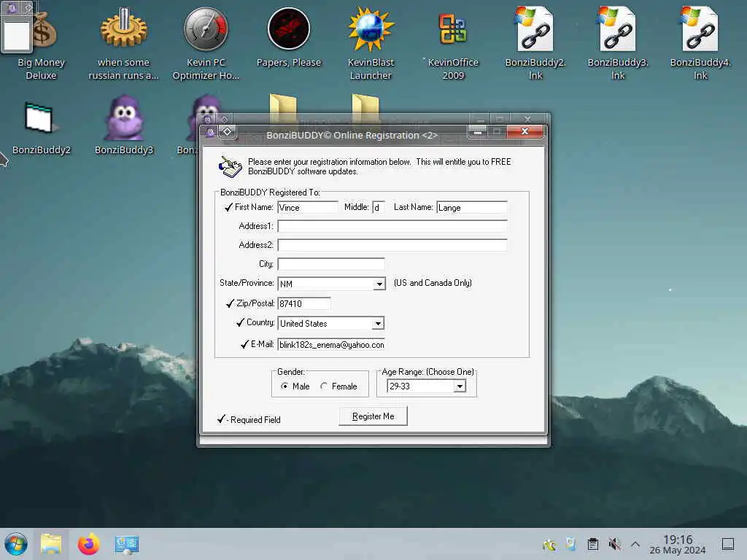Click in the E-Mail field
This screenshot has height=560, width=747.
pos(331,344)
